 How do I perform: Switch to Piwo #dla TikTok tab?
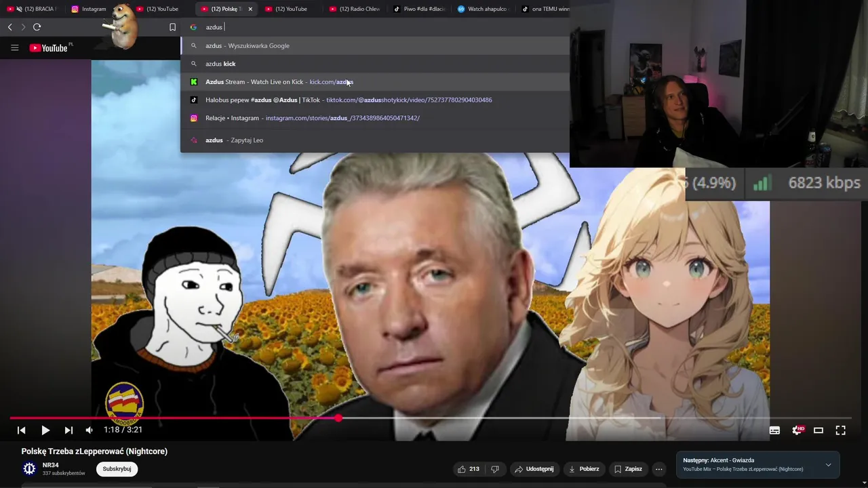pos(419,9)
